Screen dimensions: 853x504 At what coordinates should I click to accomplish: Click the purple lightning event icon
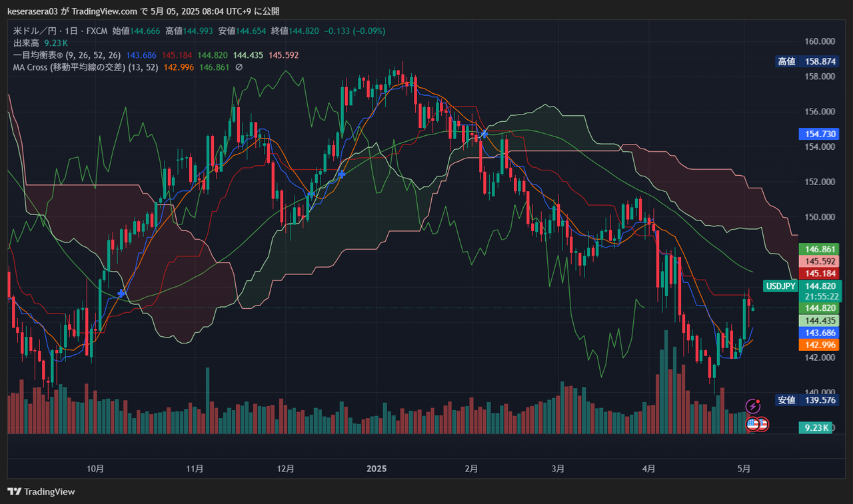point(752,406)
